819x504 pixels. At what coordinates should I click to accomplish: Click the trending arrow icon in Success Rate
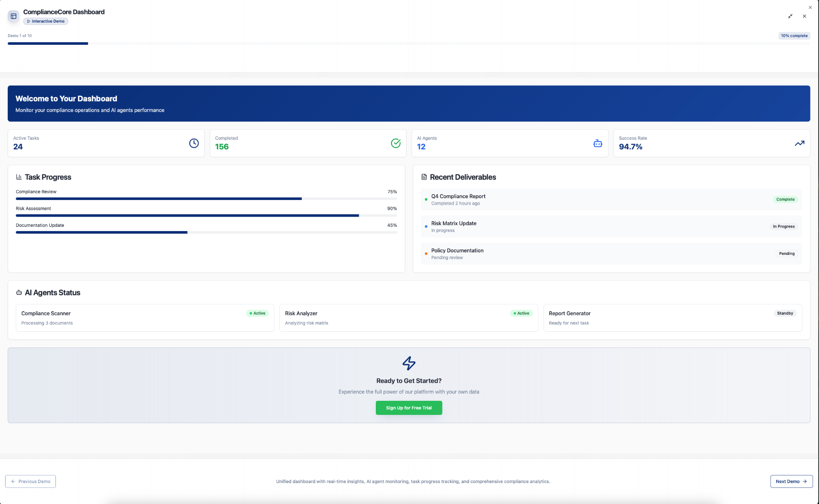coord(799,143)
